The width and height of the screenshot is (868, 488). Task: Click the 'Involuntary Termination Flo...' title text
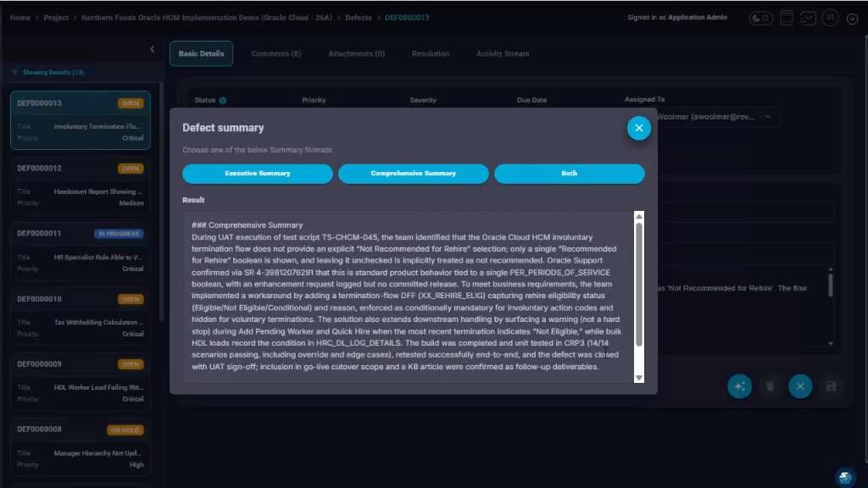[97, 127]
